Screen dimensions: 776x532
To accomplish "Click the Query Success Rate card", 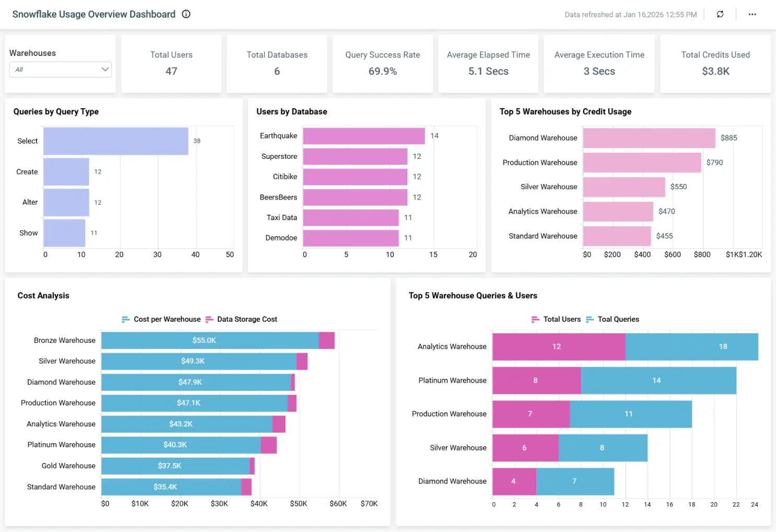I will pyautogui.click(x=382, y=64).
